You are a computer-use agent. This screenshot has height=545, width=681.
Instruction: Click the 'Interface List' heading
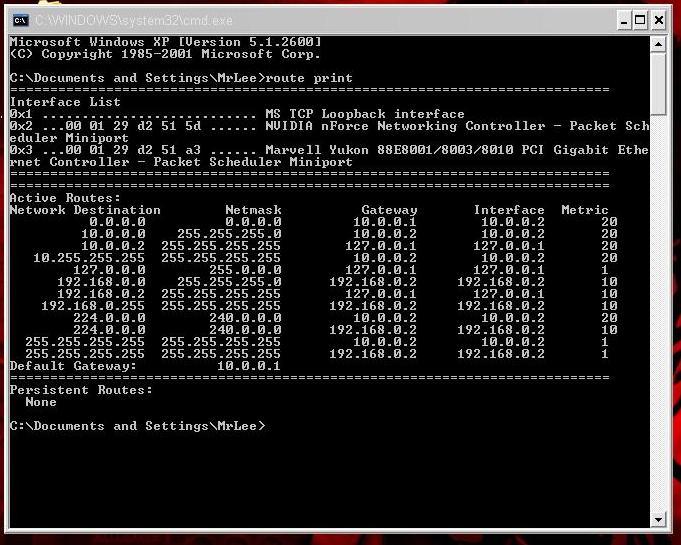pyautogui.click(x=65, y=102)
